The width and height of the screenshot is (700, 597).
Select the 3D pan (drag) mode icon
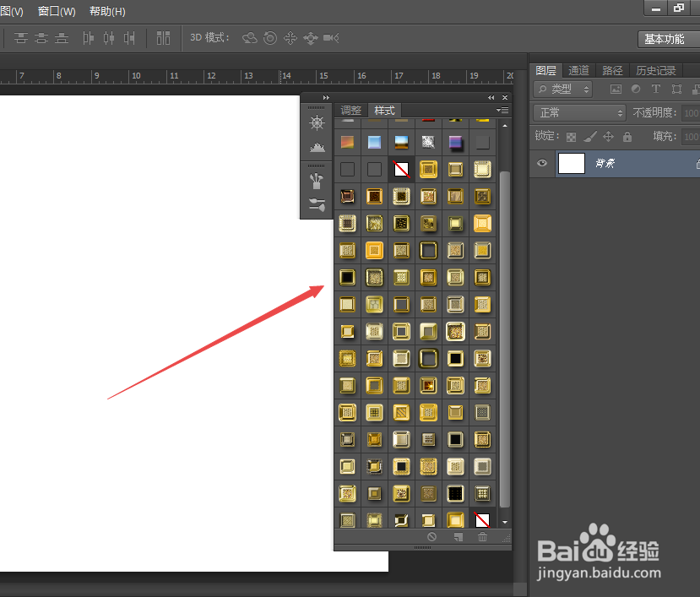point(290,38)
